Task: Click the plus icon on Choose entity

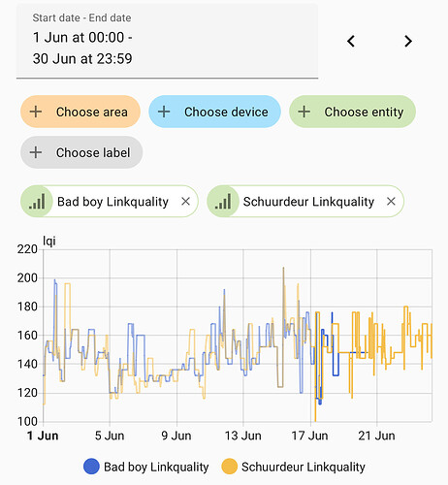Action: (304, 112)
